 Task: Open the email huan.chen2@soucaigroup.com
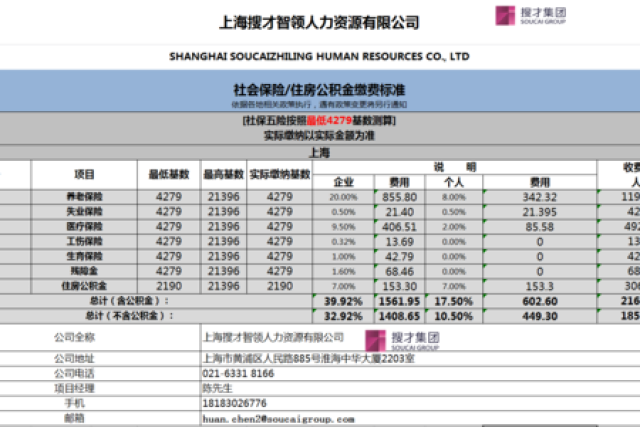tap(279, 419)
